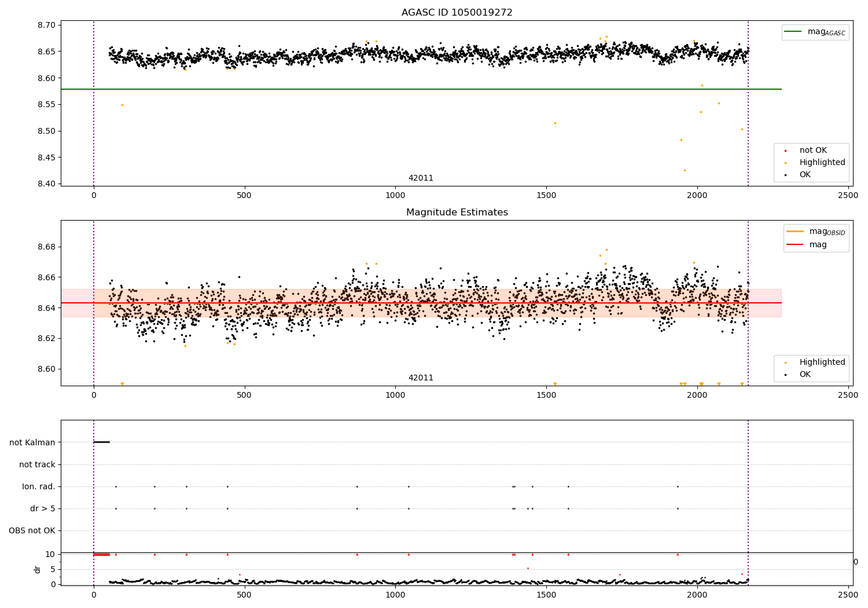Screen dimensions: 868x608
Task: Click the orange down-triangle marker near x=1525 in the middle plot
Action: (x=555, y=384)
